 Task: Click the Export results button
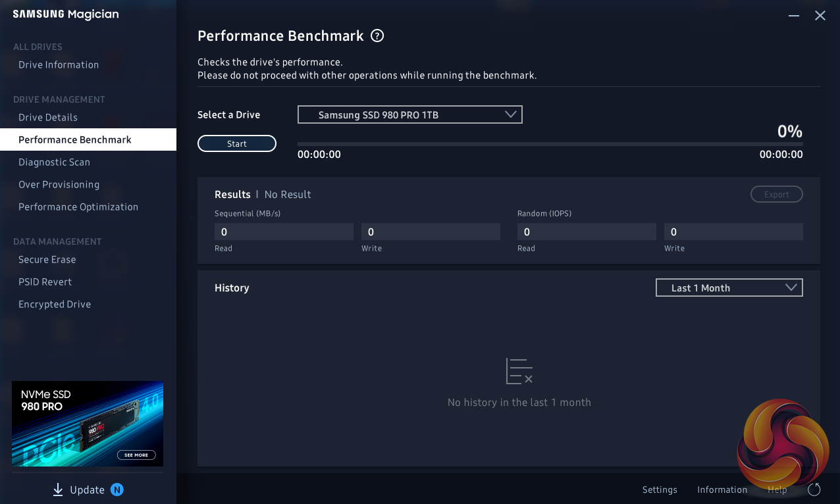tap(776, 194)
